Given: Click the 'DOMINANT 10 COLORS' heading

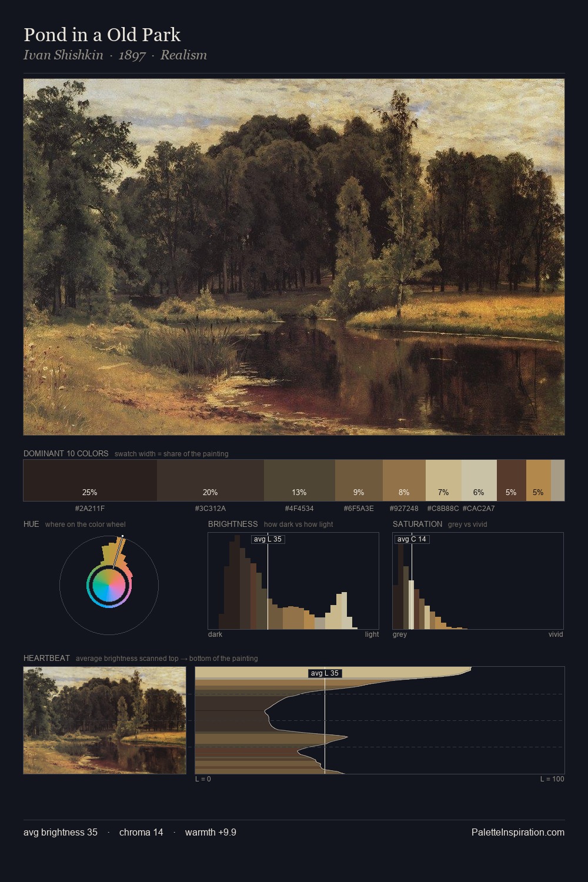Looking at the screenshot, I should coord(66,454).
